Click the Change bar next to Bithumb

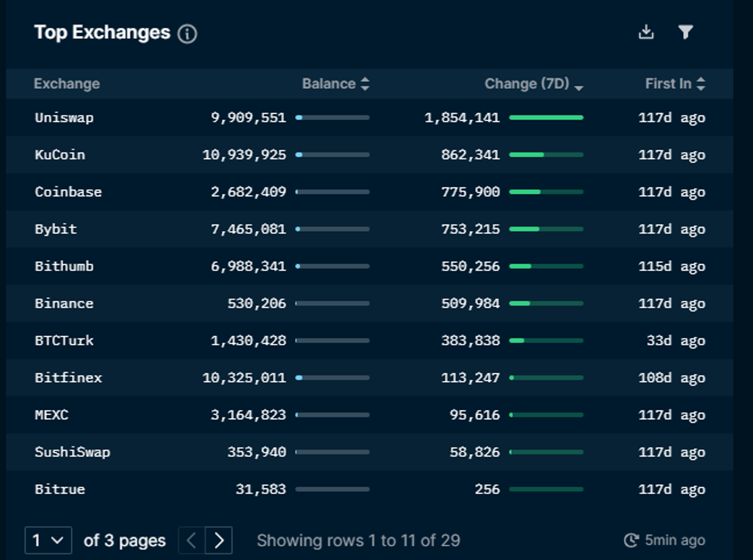click(x=546, y=266)
